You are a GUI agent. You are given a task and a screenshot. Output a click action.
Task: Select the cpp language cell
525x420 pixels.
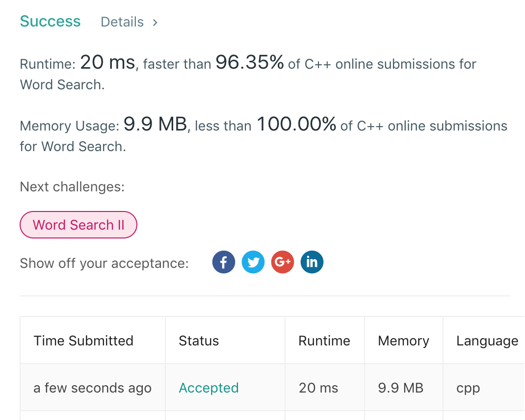(x=468, y=388)
